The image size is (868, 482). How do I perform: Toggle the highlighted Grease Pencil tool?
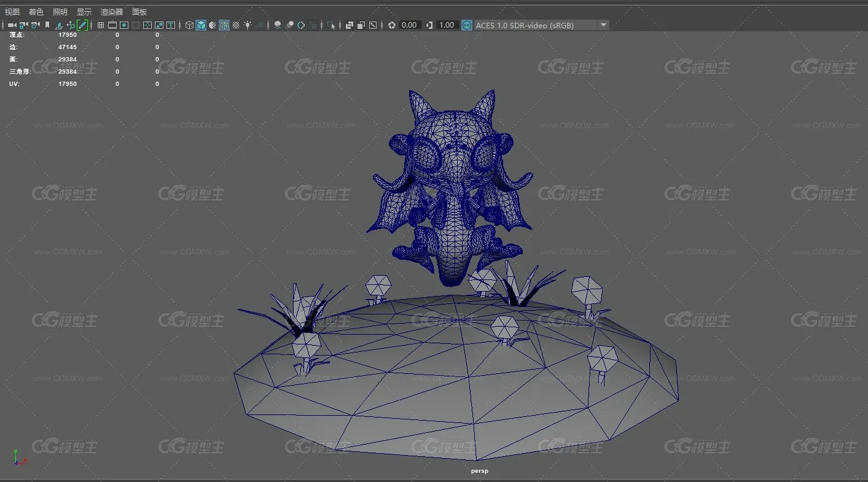82,25
